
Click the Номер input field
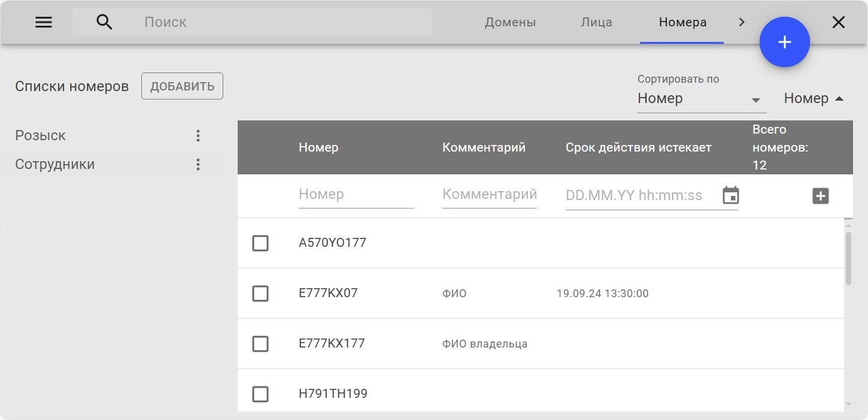click(x=356, y=195)
